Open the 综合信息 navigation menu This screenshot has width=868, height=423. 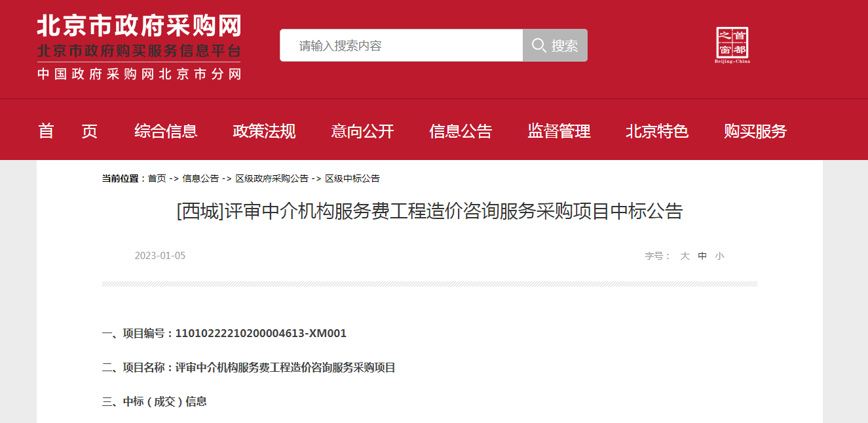coord(166,131)
